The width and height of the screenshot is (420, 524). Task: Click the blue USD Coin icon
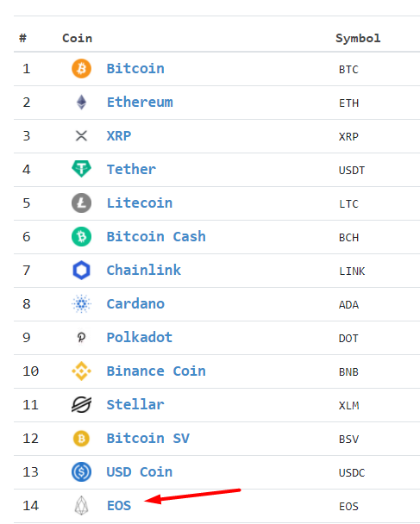click(81, 472)
